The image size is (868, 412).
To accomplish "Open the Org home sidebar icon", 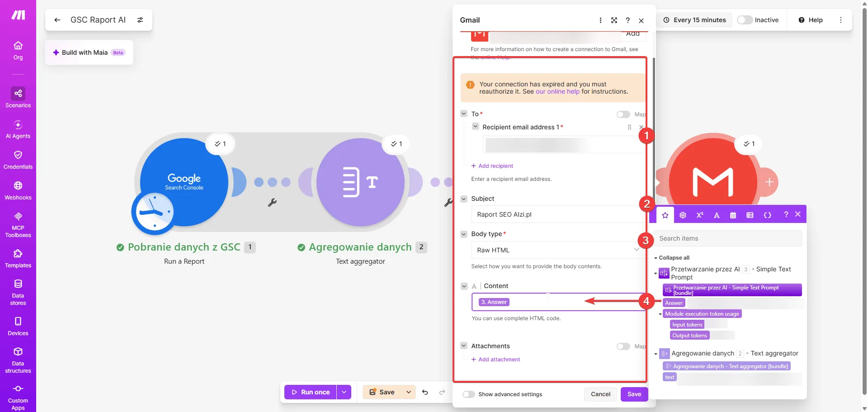I will pos(18,50).
